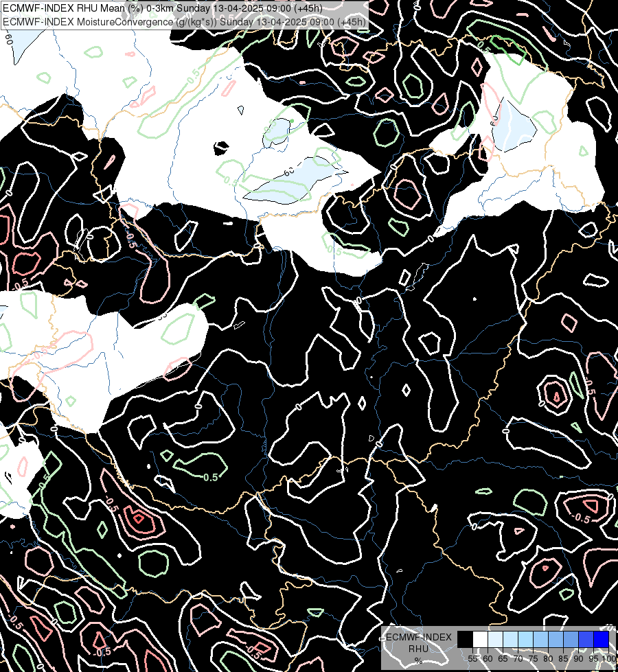Click the legend value 60

click(x=488, y=659)
